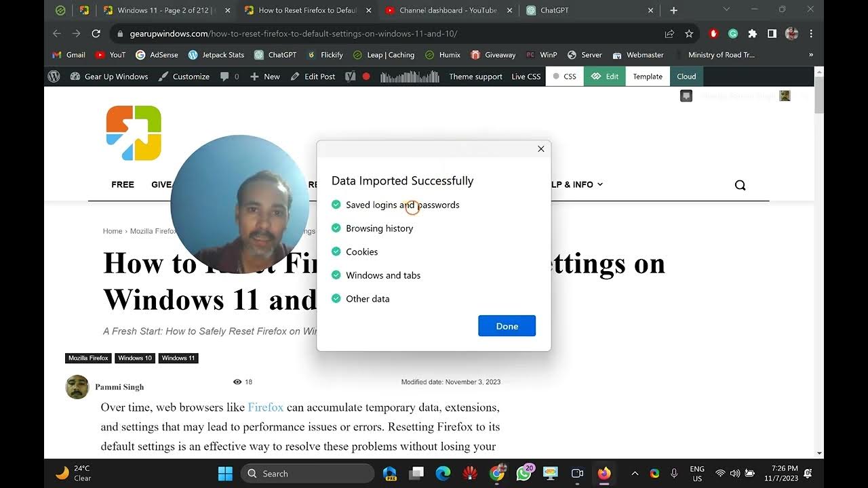Open the AdSense bookmark
The height and width of the screenshot is (488, 868).
157,55
